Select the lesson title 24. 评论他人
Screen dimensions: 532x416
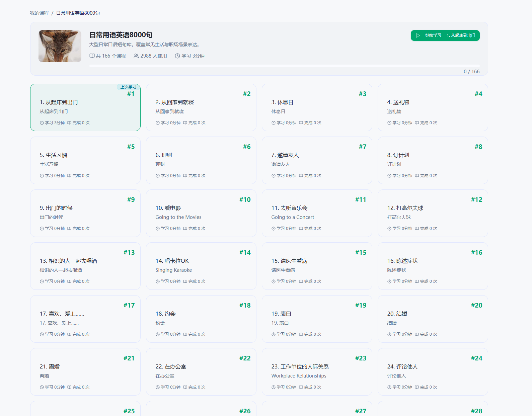(x=402, y=367)
